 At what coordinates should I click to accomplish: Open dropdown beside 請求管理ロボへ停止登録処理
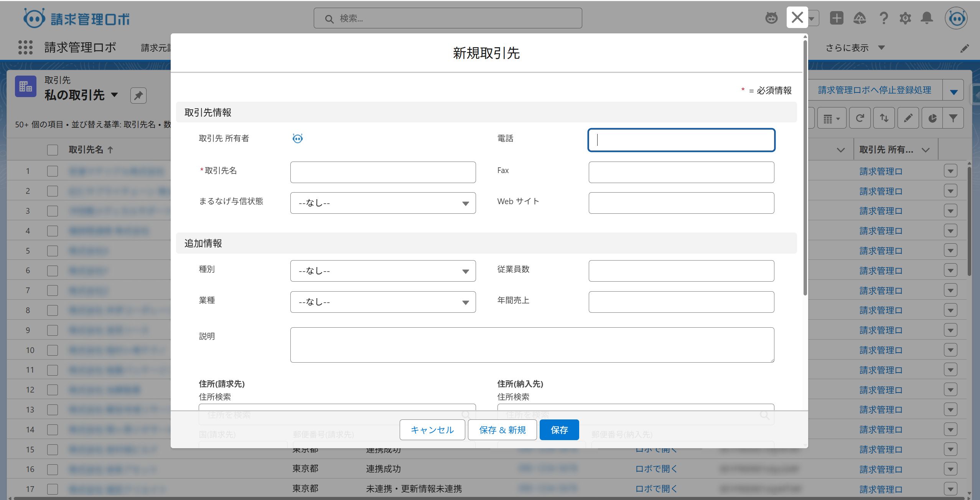[954, 91]
